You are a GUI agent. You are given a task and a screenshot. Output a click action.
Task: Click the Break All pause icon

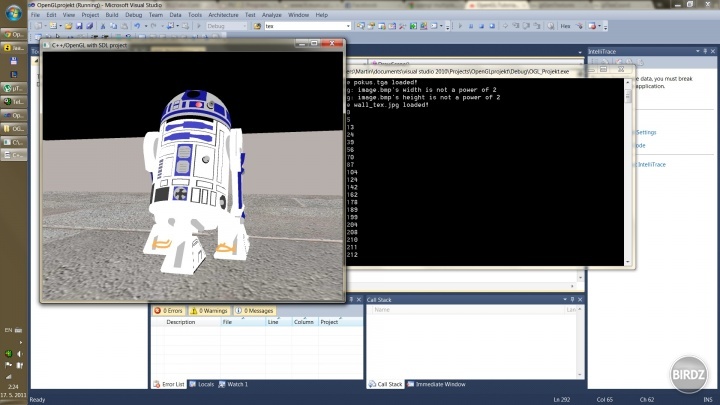click(x=471, y=26)
